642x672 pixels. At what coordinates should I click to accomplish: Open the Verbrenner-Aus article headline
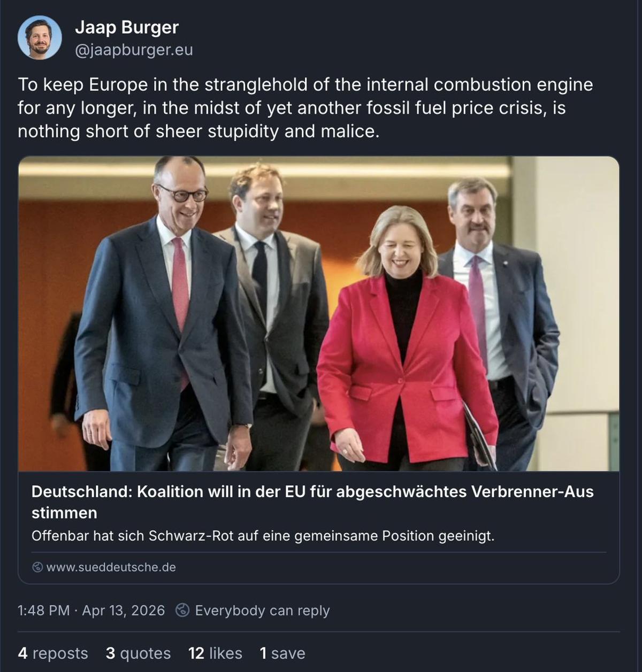tap(312, 502)
